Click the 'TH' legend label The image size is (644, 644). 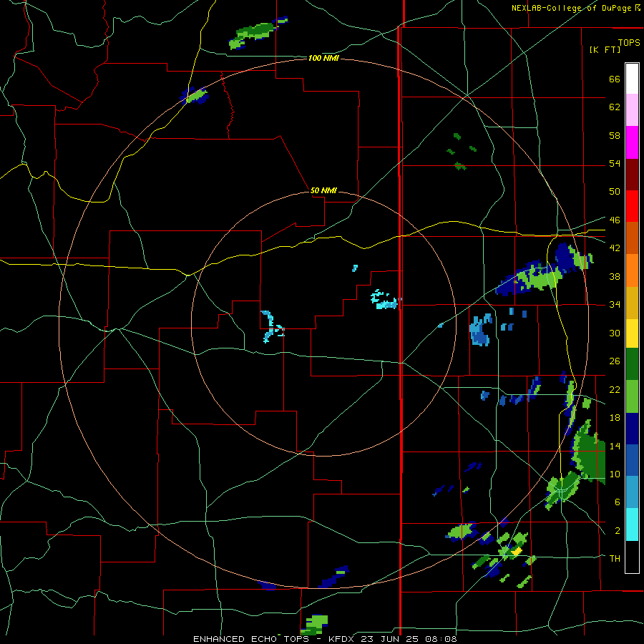pyautogui.click(x=615, y=559)
